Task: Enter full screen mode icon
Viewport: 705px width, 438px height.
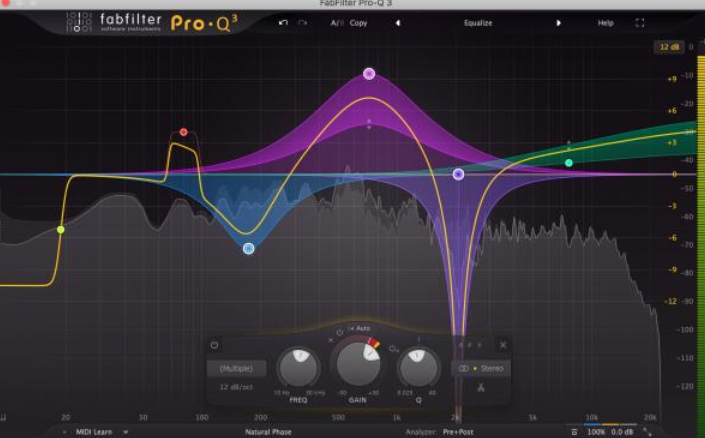Action: 640,23
